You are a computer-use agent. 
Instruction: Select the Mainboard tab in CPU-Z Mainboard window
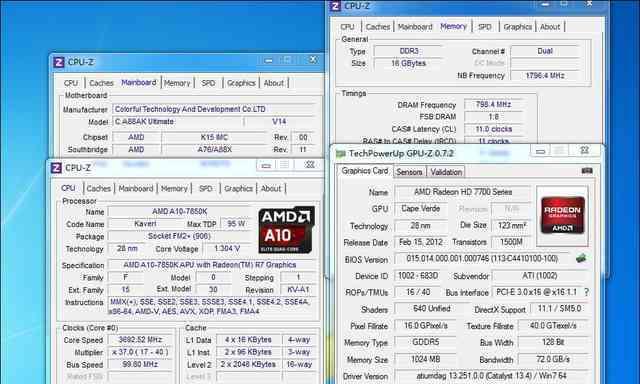[x=139, y=82]
